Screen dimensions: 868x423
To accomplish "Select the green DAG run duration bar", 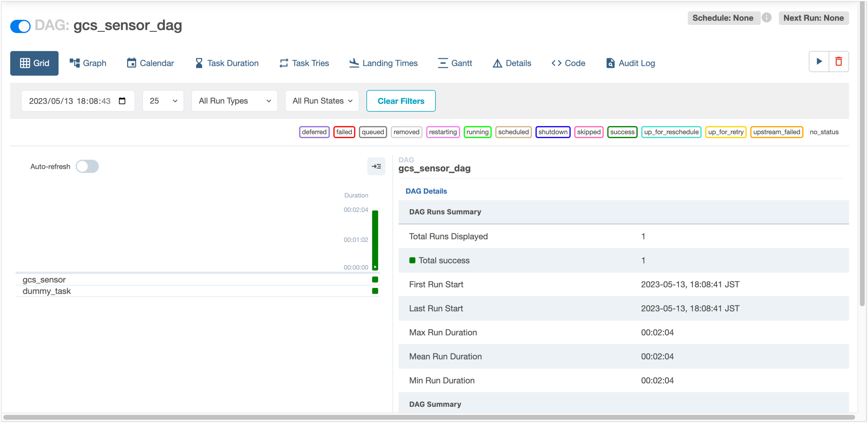I will (x=375, y=240).
